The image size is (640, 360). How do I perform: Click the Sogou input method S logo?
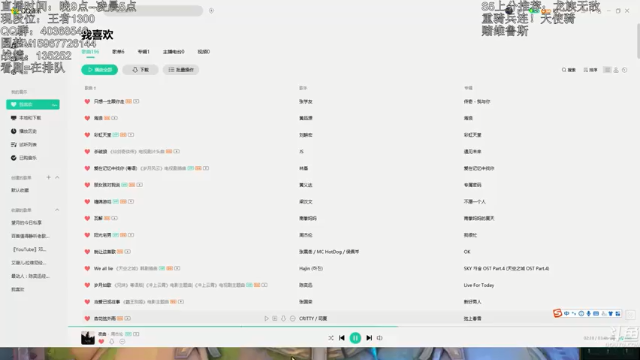(x=557, y=313)
